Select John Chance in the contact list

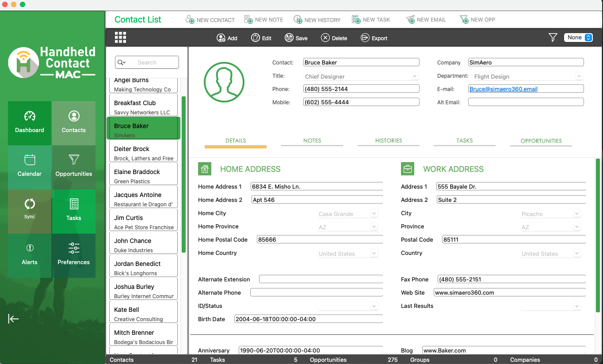(x=143, y=243)
